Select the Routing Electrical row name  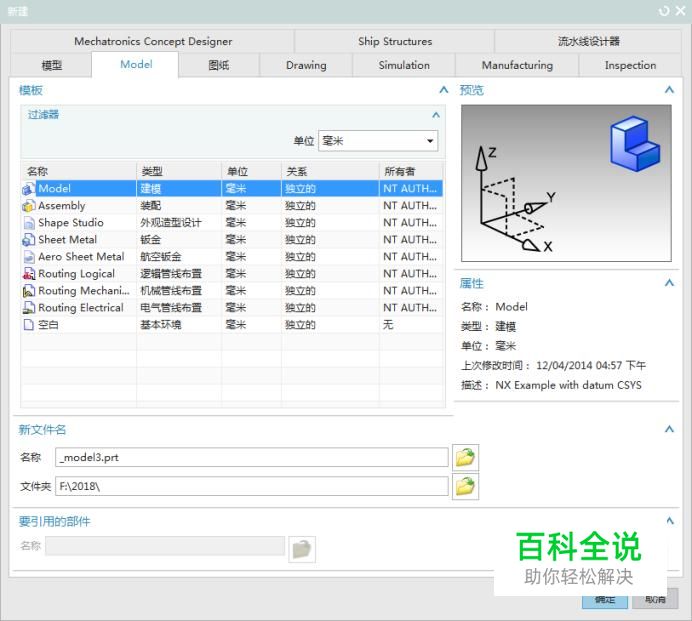pyautogui.click(x=81, y=308)
